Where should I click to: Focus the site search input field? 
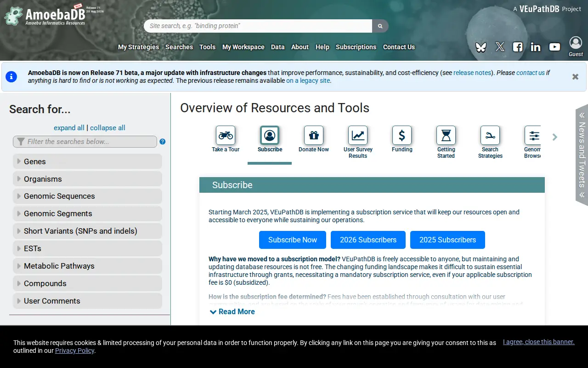pos(258,26)
